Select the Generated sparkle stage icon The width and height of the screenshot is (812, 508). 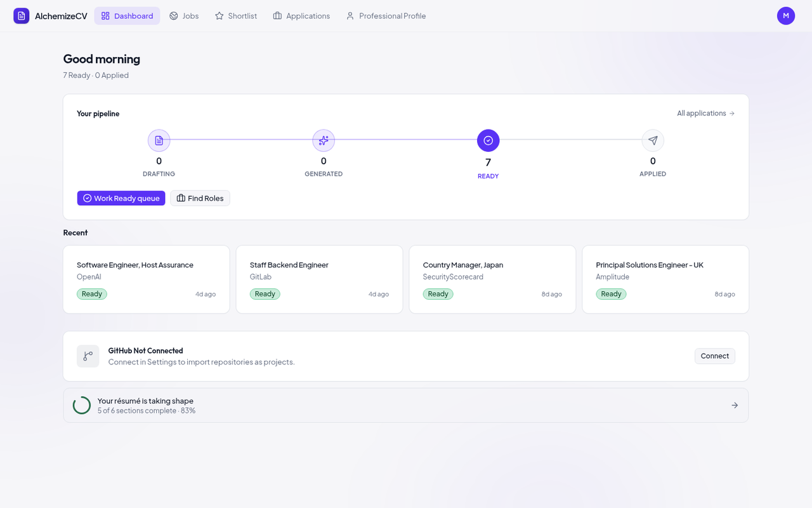pyautogui.click(x=324, y=140)
